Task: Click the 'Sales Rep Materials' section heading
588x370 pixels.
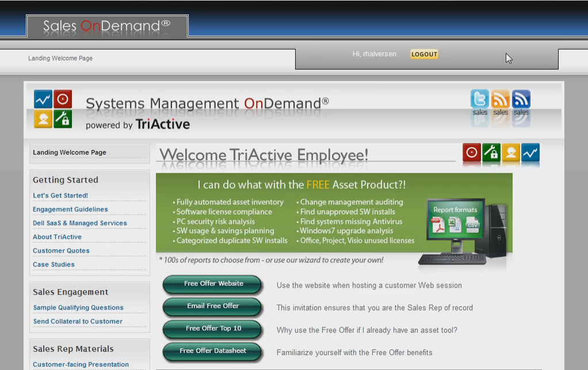Action: point(73,349)
